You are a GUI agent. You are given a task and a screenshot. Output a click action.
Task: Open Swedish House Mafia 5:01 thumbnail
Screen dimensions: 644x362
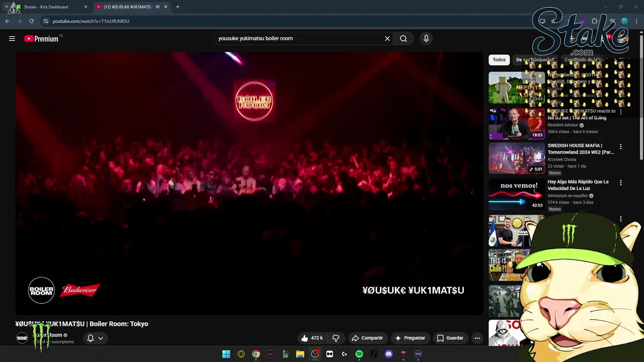pyautogui.click(x=517, y=158)
